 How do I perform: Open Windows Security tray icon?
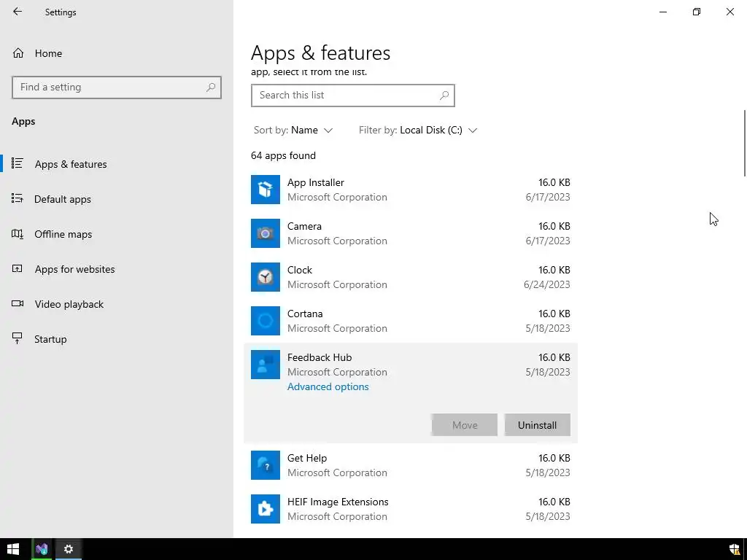tap(735, 550)
